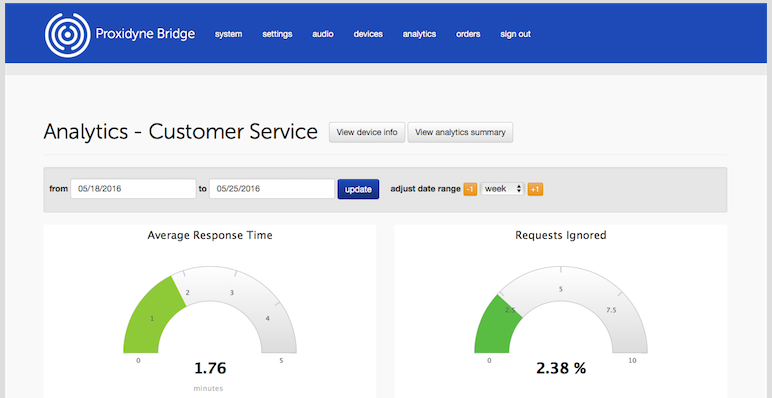
Task: Open the devices page
Action: tap(368, 34)
